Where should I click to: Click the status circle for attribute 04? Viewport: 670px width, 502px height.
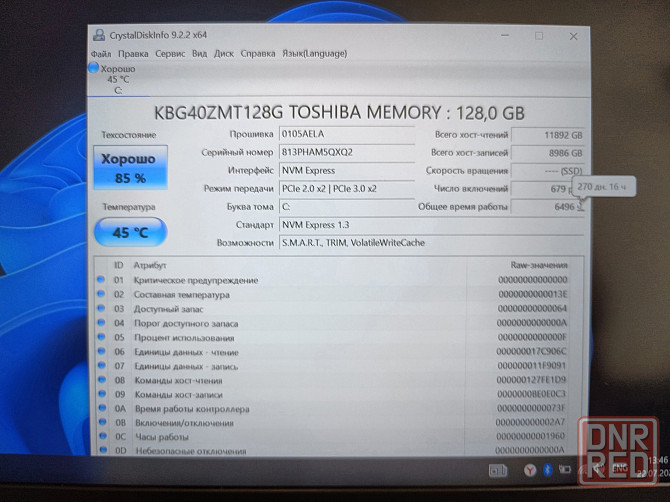click(x=101, y=323)
